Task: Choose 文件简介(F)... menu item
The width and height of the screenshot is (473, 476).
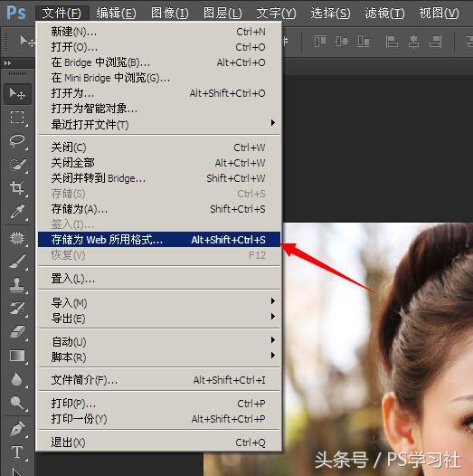Action: (159, 380)
